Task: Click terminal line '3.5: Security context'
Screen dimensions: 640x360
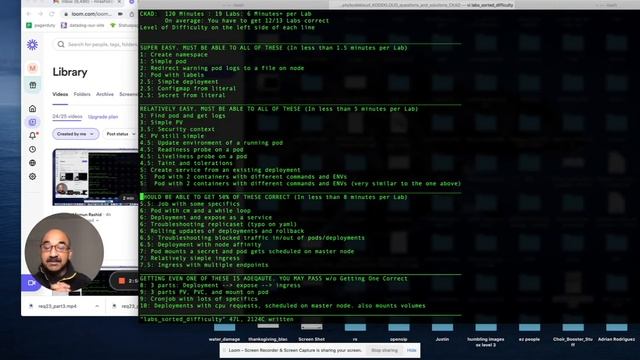Action: [177, 129]
